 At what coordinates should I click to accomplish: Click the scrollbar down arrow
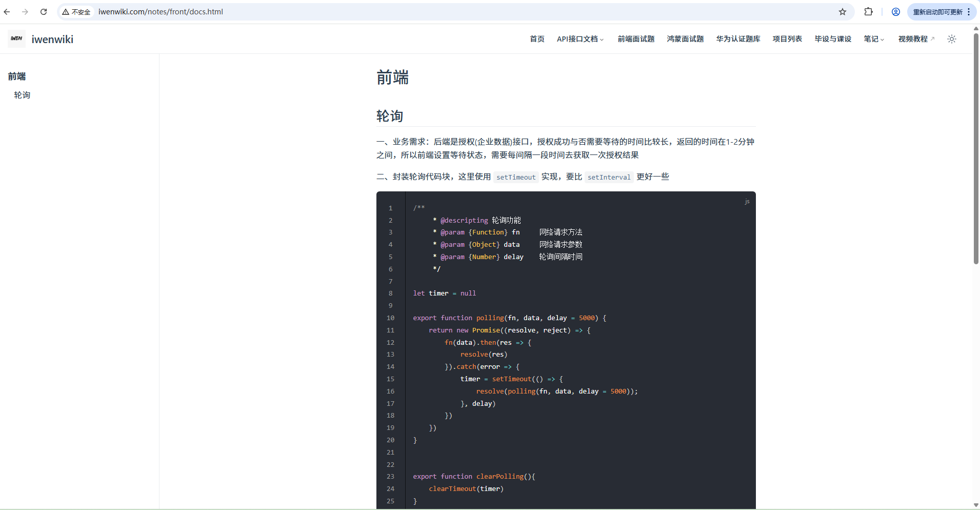[976, 505]
